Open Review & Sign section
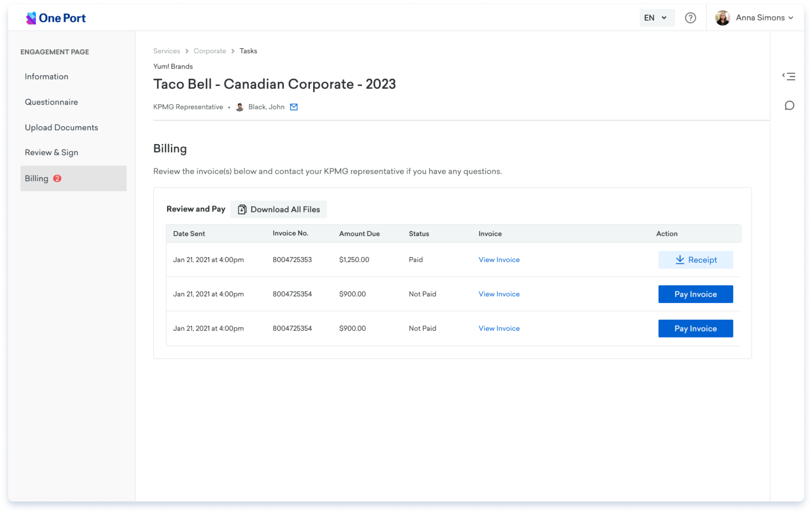Viewport: 812px width, 513px height. pos(52,152)
